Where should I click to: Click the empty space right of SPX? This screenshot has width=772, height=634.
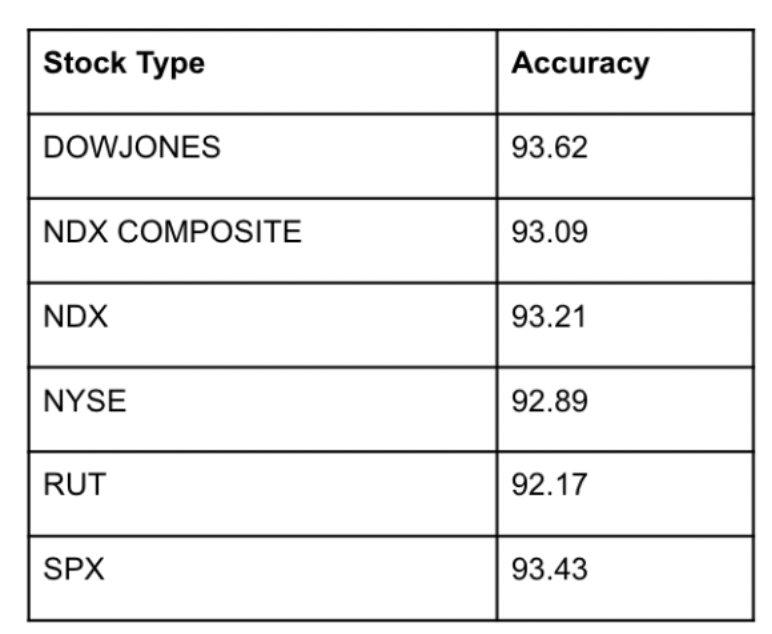[x=300, y=570]
